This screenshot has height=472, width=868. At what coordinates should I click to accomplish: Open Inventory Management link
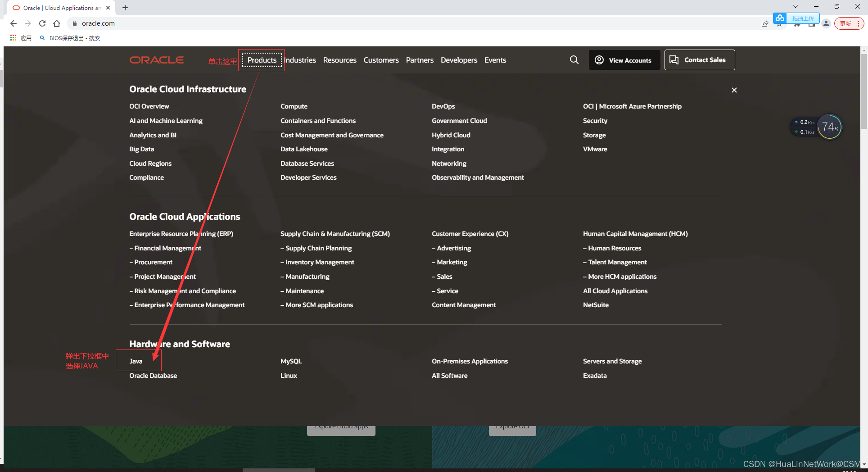[x=317, y=262]
